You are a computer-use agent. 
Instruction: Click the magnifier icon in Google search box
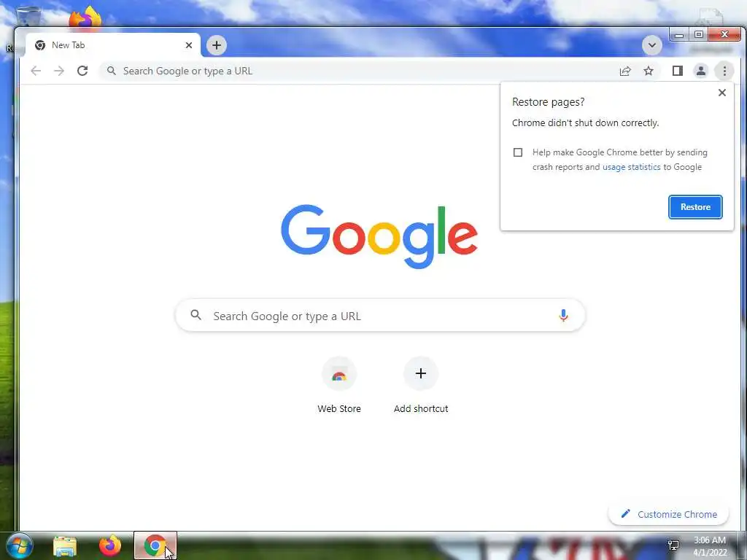[196, 315]
